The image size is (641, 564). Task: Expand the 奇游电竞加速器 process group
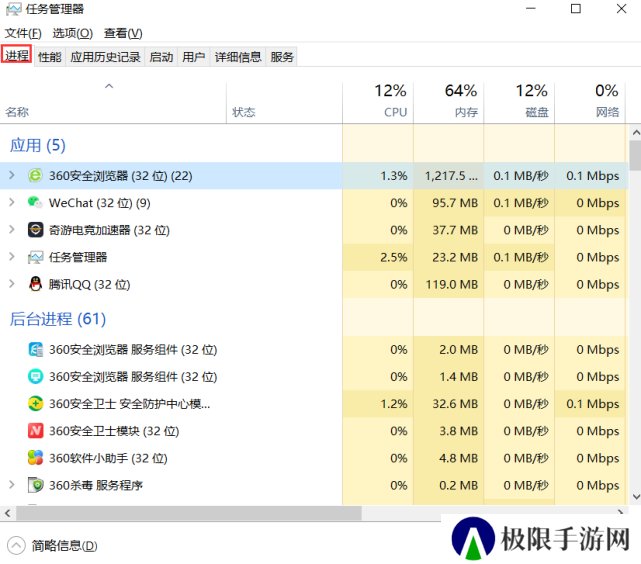click(12, 230)
